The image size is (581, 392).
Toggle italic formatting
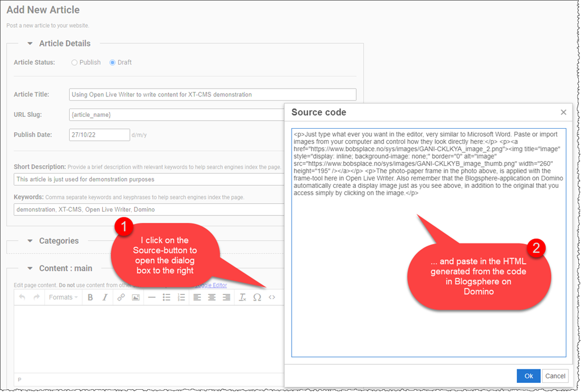[x=105, y=297]
